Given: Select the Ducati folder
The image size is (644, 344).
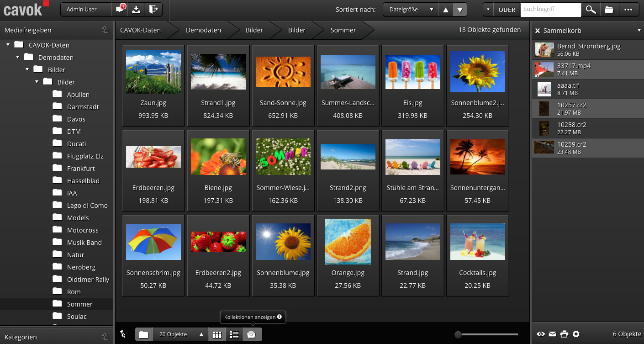Looking at the screenshot, I should coord(76,144).
